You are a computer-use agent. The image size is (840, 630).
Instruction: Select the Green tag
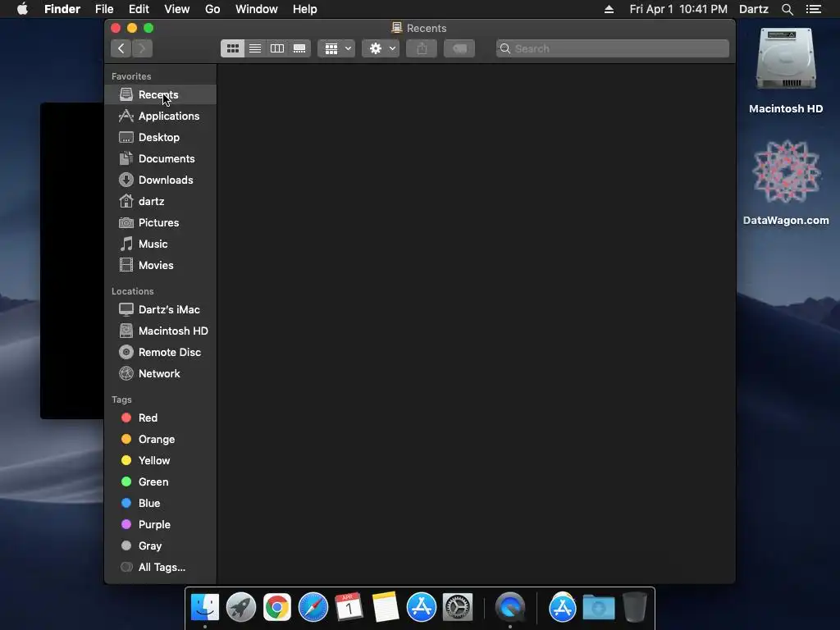(x=160, y=482)
